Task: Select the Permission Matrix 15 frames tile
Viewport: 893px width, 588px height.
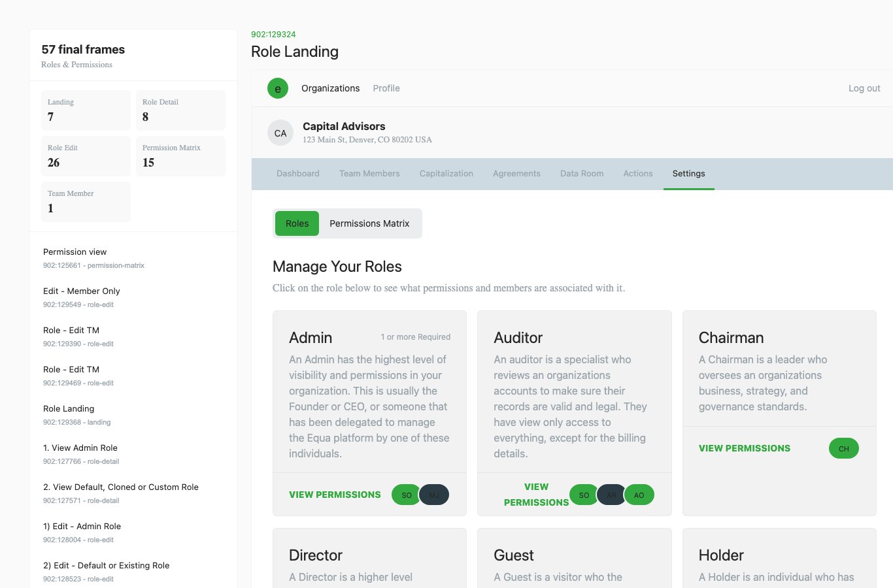Action: pyautogui.click(x=180, y=156)
